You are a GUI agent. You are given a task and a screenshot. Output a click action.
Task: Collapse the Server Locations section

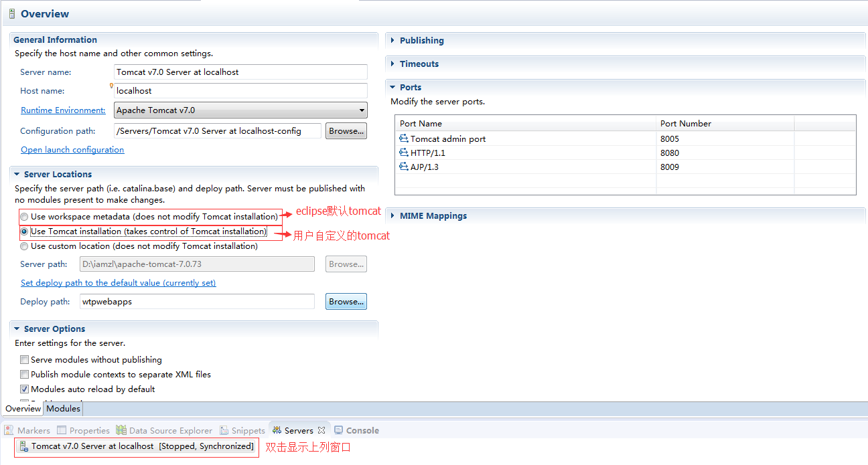(17, 175)
